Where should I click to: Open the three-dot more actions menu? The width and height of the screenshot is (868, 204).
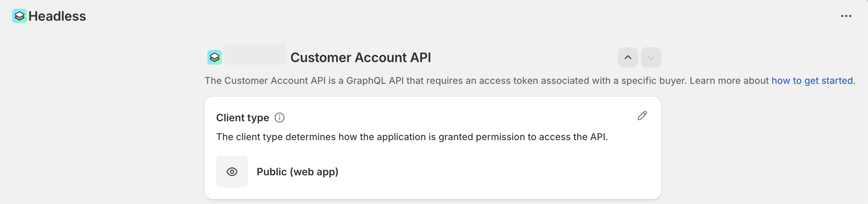(846, 16)
